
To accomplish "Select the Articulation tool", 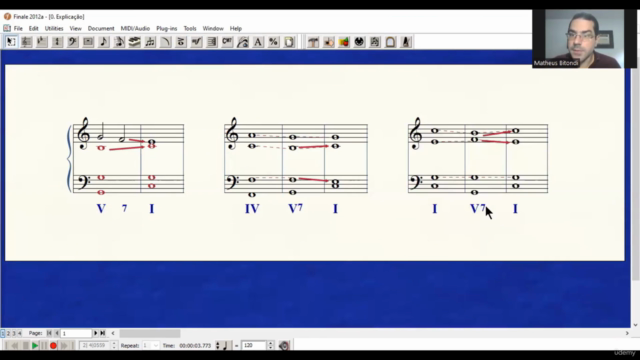I will coord(181,42).
